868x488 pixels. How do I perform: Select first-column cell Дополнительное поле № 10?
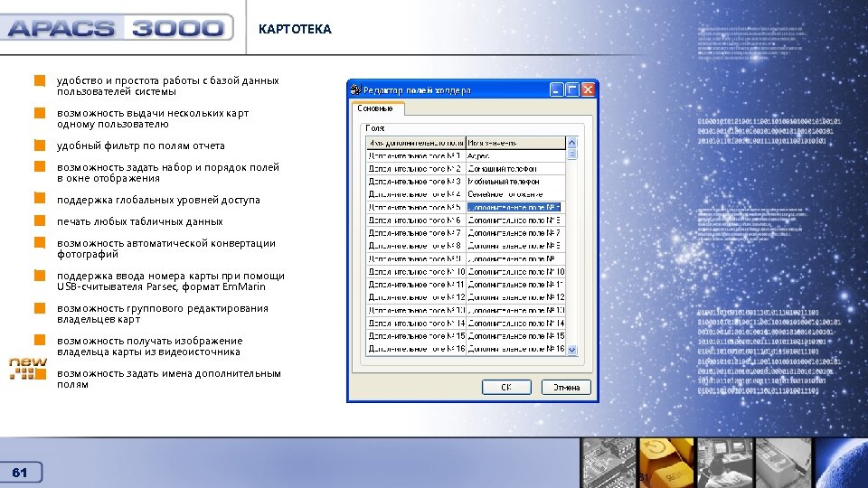(416, 272)
